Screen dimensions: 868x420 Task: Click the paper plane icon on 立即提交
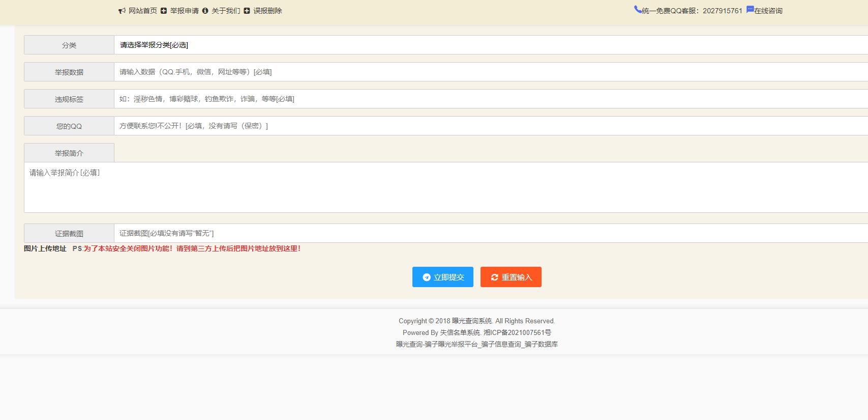(x=427, y=277)
